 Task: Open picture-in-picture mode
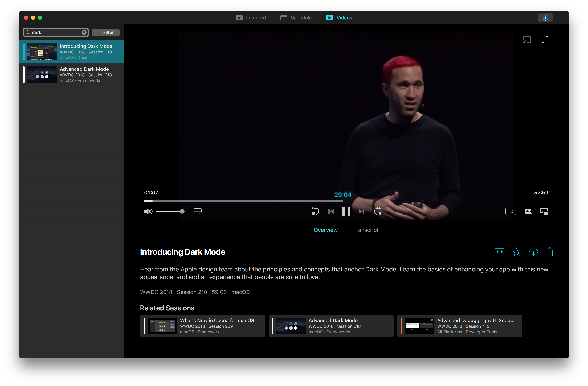tap(544, 211)
